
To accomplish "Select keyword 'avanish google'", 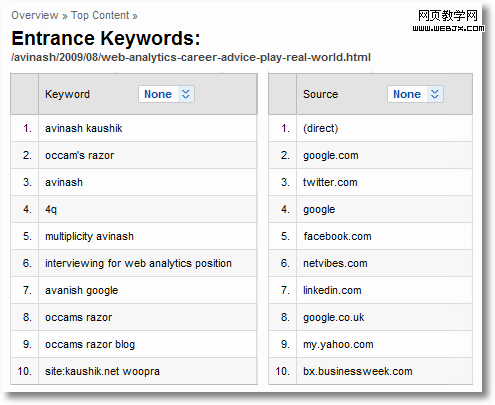I will click(x=81, y=290).
